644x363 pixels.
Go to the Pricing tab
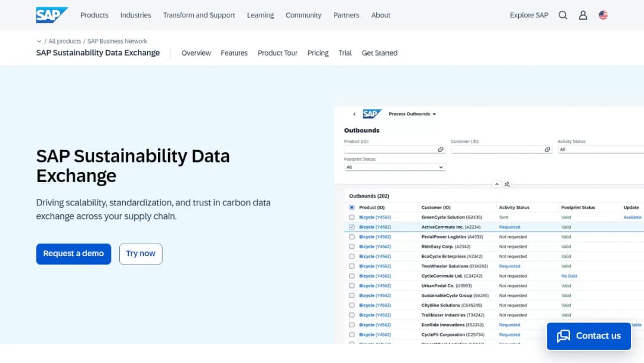(318, 53)
